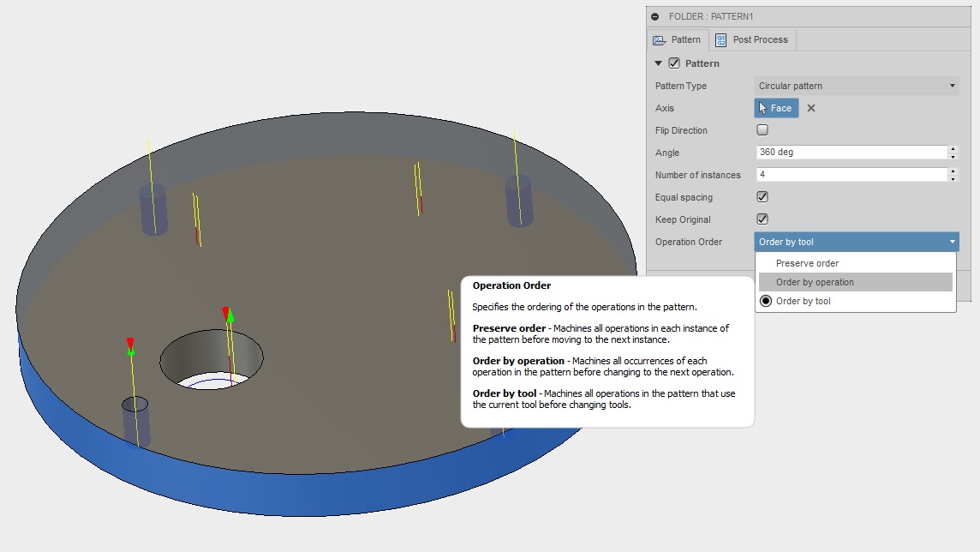Select the Pattern tab icon
The height and width of the screenshot is (552, 980).
tap(660, 39)
